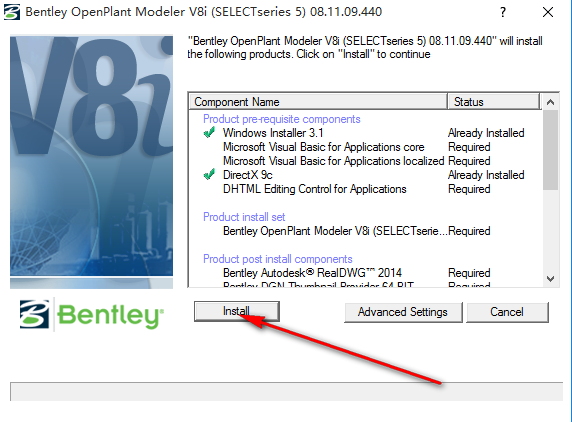The width and height of the screenshot is (572, 422).
Task: Click the component list scrollbar thumb
Action: (x=550, y=150)
